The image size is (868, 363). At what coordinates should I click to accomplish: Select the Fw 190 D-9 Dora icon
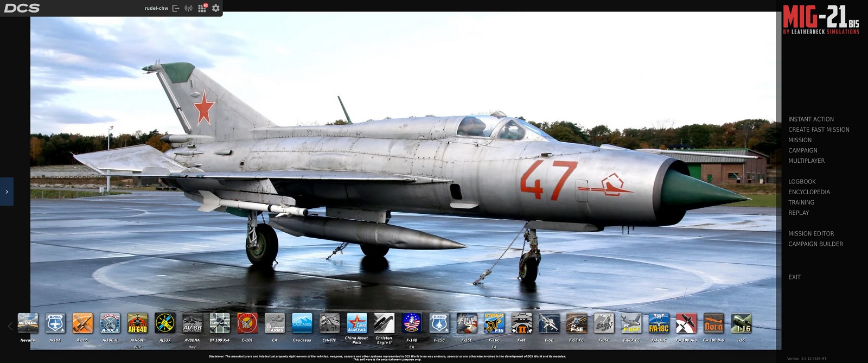click(x=713, y=323)
